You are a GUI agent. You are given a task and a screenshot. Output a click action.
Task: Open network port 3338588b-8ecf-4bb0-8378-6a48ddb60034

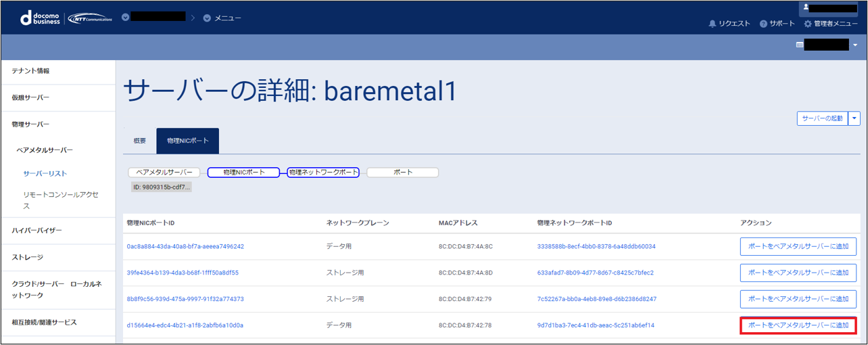[596, 247]
